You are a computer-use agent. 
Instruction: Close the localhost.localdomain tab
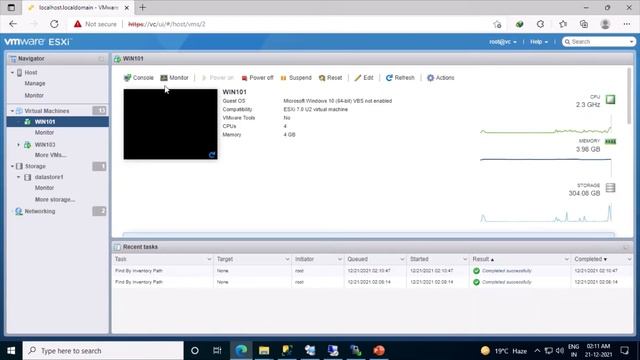click(x=127, y=7)
